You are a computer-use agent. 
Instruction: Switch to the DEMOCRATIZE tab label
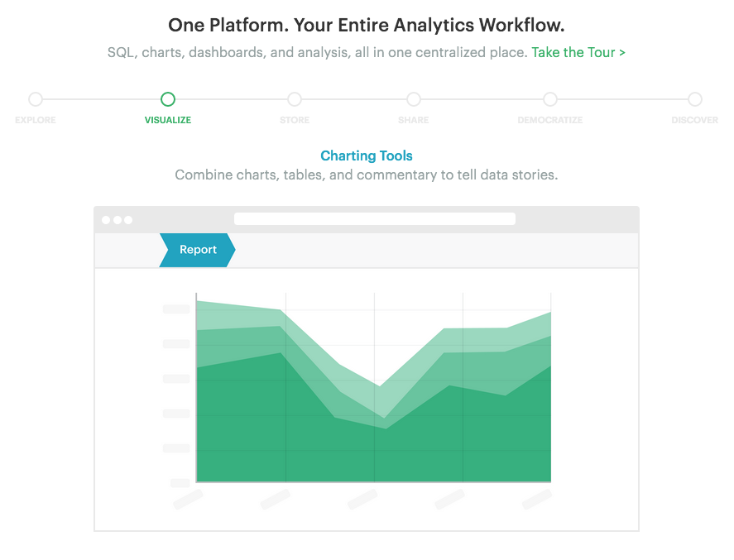(550, 120)
